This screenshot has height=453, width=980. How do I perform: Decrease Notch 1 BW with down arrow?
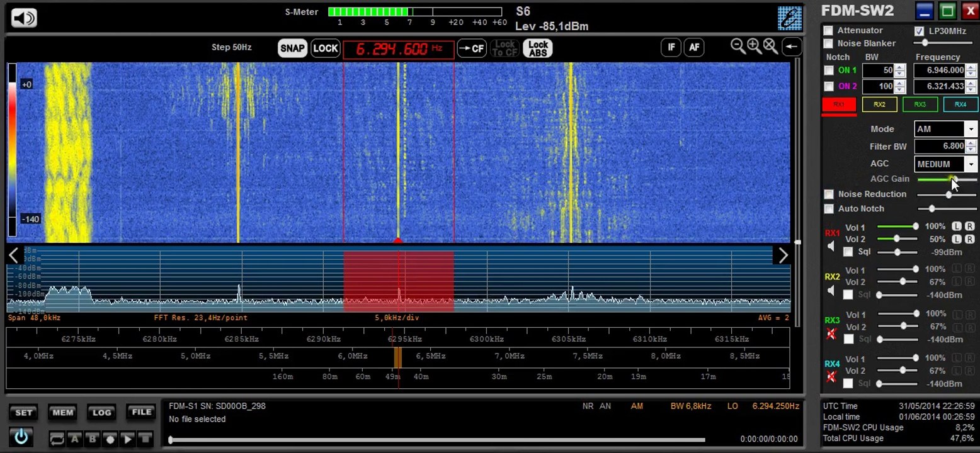(x=900, y=74)
